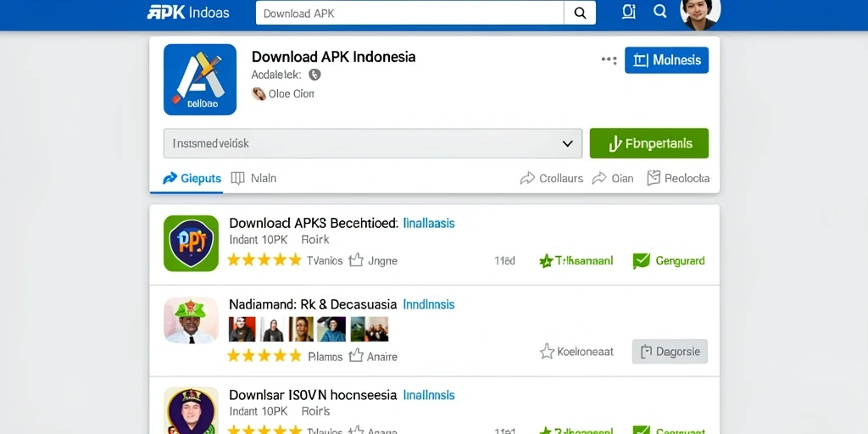Open the first screenshot thumbnail under Nadiamand

point(242,329)
